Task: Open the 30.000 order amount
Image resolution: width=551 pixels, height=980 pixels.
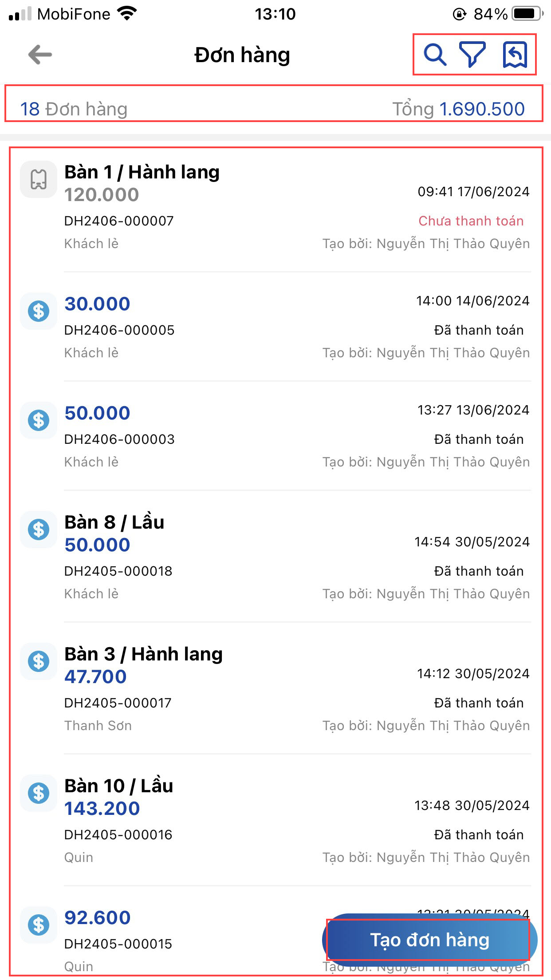Action: (97, 304)
